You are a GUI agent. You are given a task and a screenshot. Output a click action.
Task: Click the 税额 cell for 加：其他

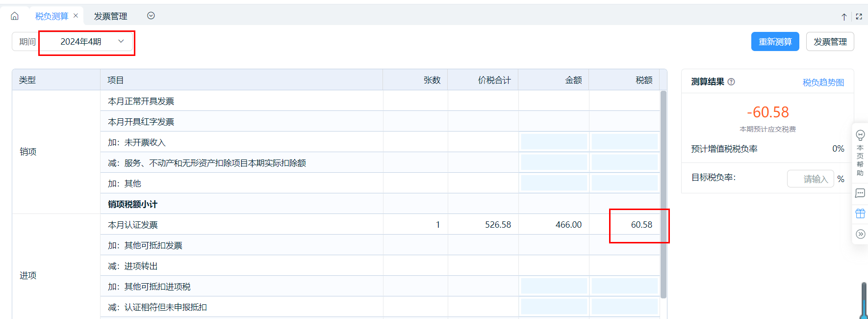[624, 183]
